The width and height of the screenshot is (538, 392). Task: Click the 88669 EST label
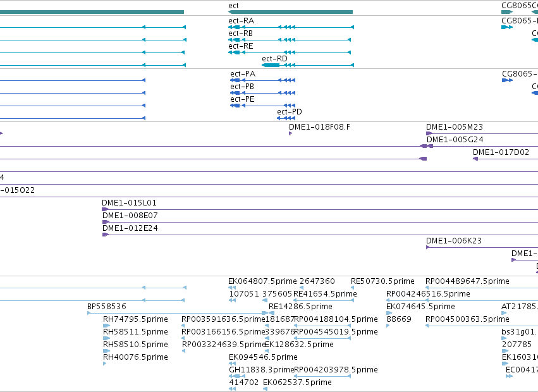pos(399,319)
